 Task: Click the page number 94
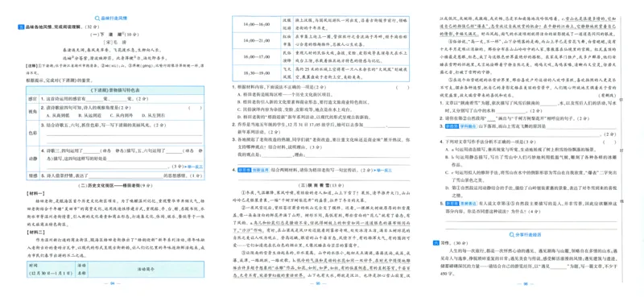(x=112, y=283)
